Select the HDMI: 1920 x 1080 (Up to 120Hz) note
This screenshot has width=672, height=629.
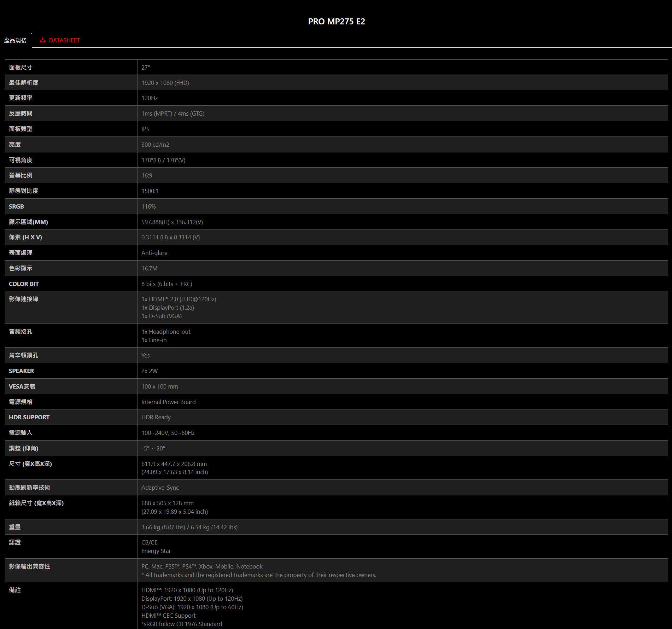point(187,590)
